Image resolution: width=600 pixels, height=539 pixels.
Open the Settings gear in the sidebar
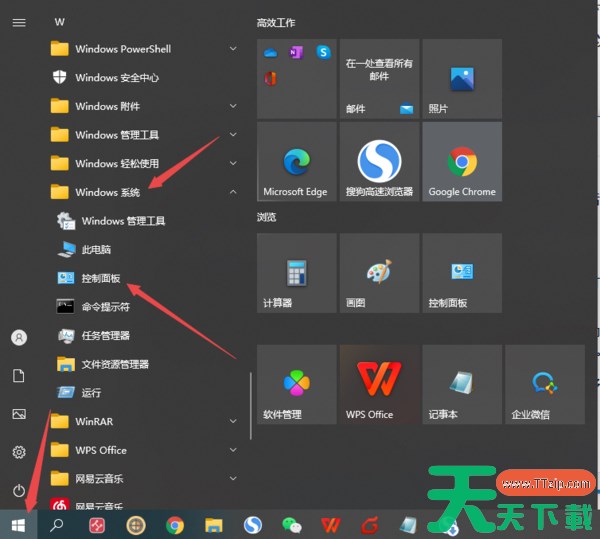[18, 452]
